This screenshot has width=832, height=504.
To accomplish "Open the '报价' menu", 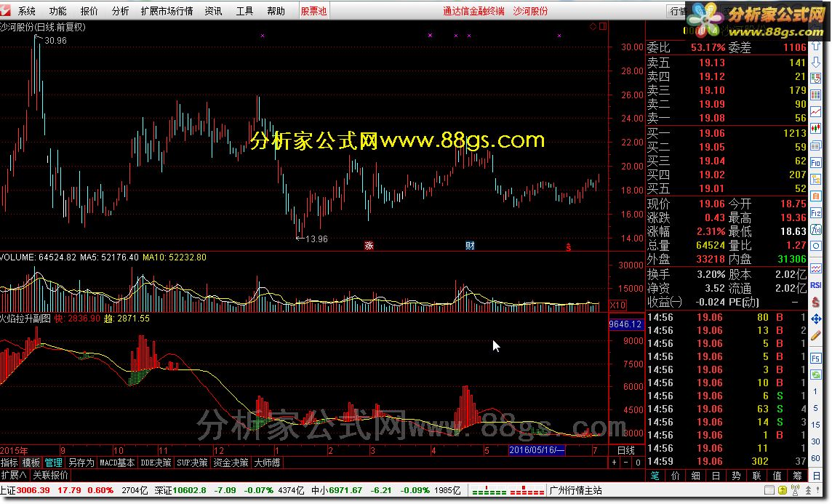I will [x=89, y=11].
